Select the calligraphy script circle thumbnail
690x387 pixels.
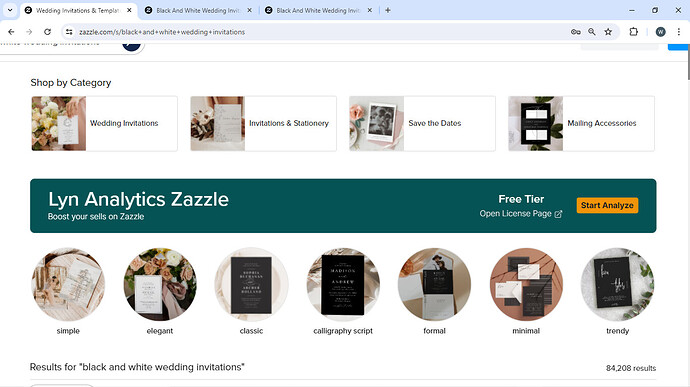[x=343, y=284]
